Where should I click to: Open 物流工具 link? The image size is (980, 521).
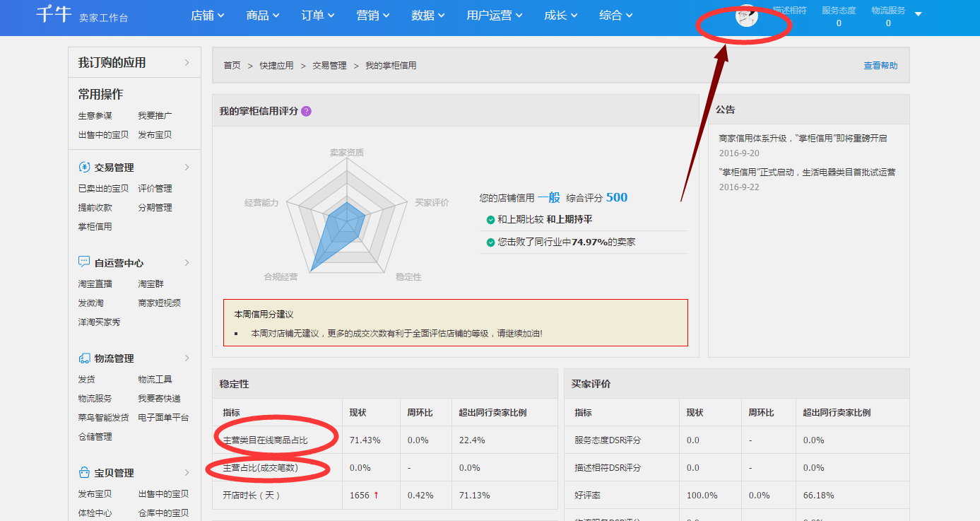(x=155, y=379)
